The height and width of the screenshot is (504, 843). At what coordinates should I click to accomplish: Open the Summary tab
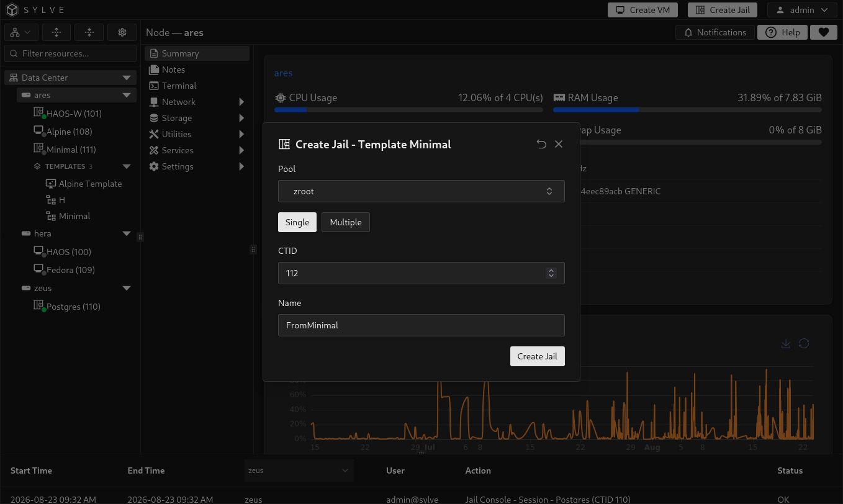coord(197,53)
